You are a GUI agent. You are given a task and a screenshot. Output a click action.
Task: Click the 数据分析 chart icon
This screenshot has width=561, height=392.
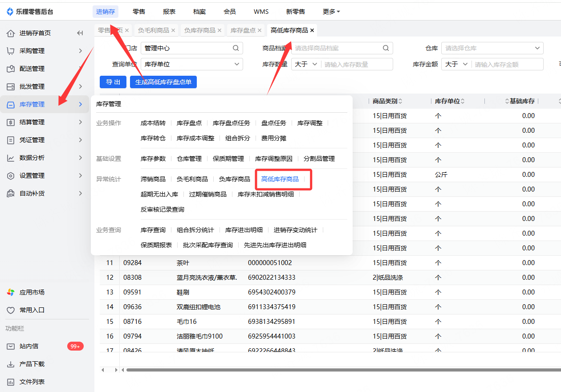pos(11,158)
